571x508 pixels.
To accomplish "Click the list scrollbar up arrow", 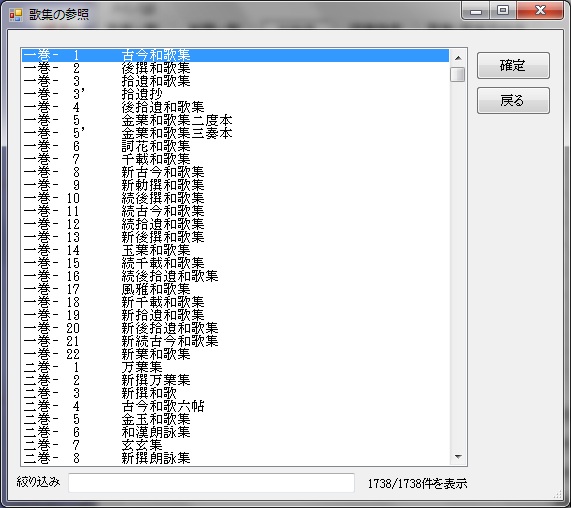I will coord(458,58).
